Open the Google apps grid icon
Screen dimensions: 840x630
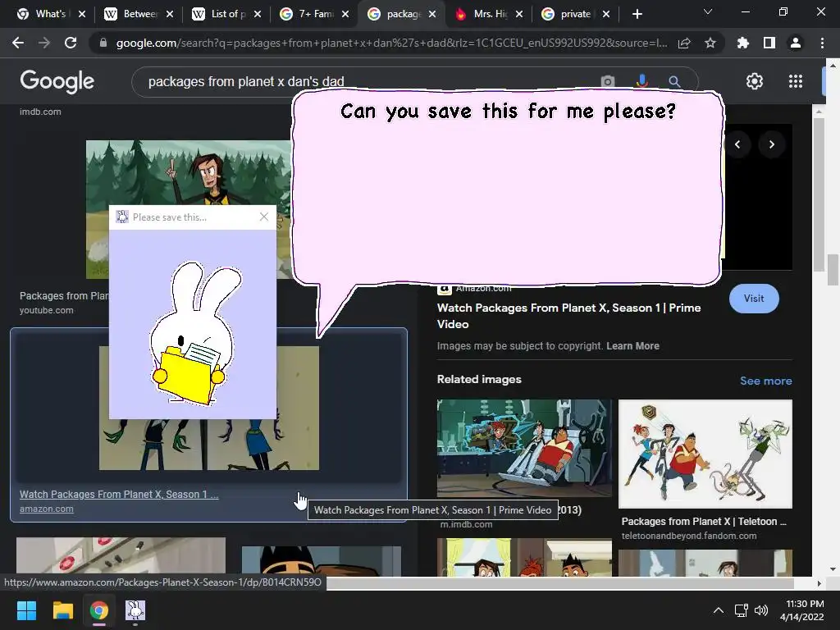click(796, 81)
